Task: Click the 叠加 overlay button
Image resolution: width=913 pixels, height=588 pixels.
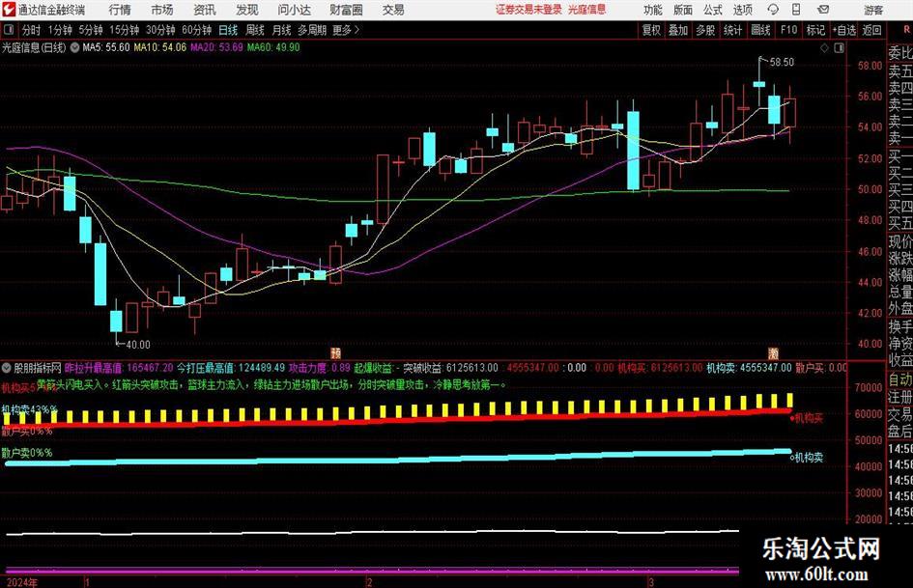Action: [x=678, y=30]
